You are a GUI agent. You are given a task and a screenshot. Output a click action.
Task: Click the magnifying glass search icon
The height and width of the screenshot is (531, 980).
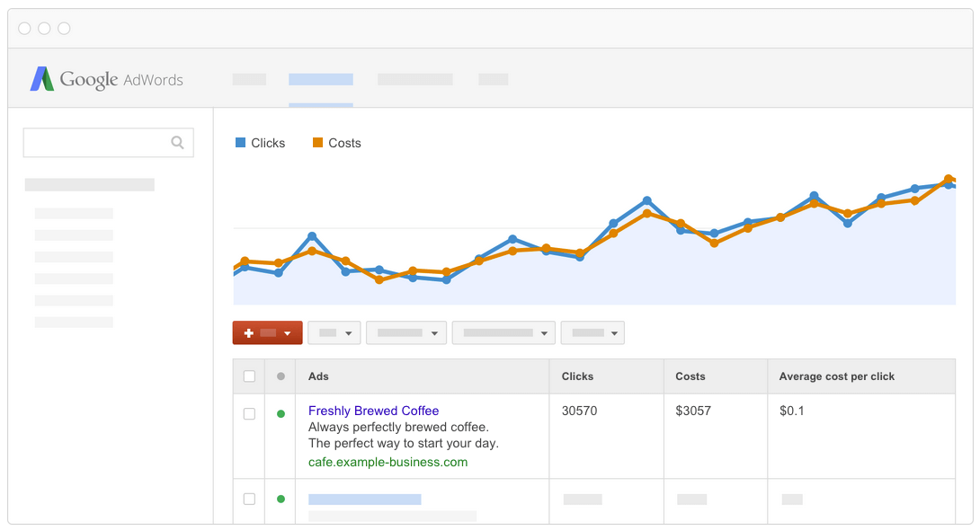click(177, 142)
